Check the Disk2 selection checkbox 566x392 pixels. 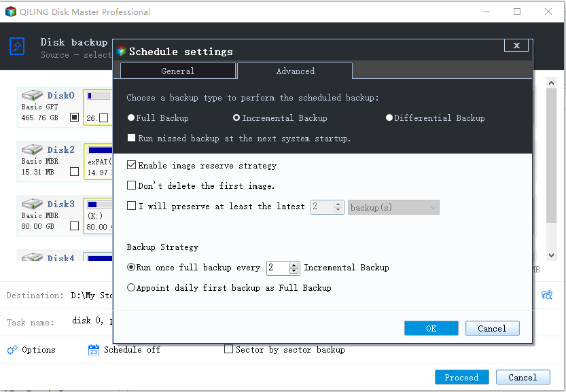pyautogui.click(x=74, y=171)
